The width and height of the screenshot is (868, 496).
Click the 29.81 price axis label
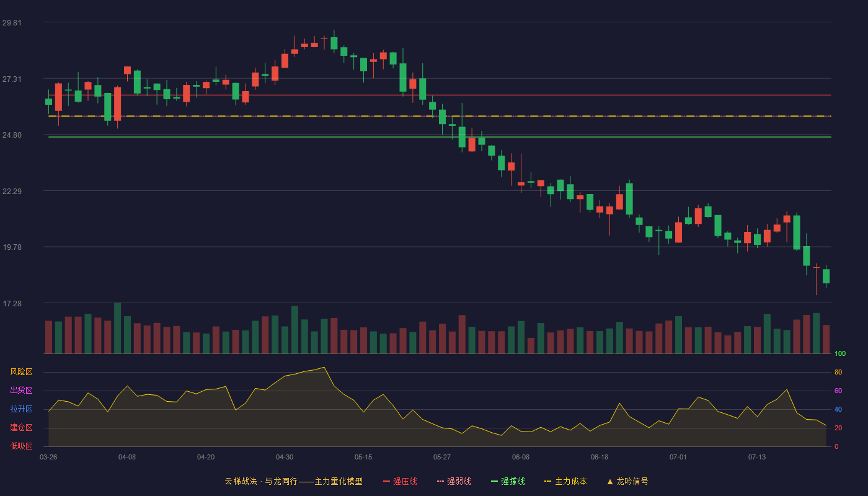[12, 22]
